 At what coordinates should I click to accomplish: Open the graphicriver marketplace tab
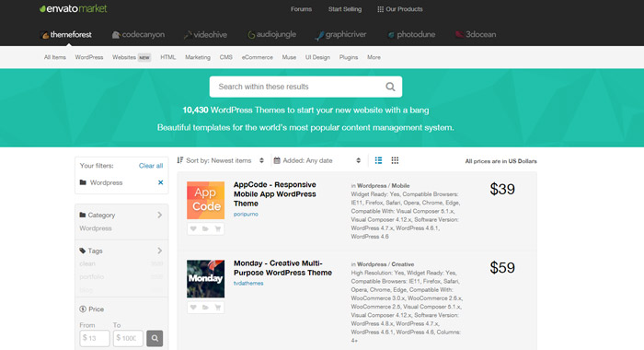tap(340, 35)
